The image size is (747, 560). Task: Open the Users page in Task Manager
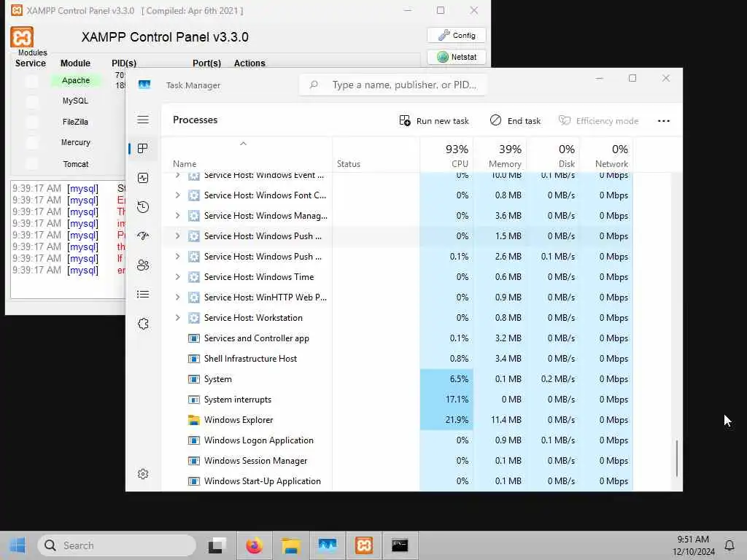(143, 265)
